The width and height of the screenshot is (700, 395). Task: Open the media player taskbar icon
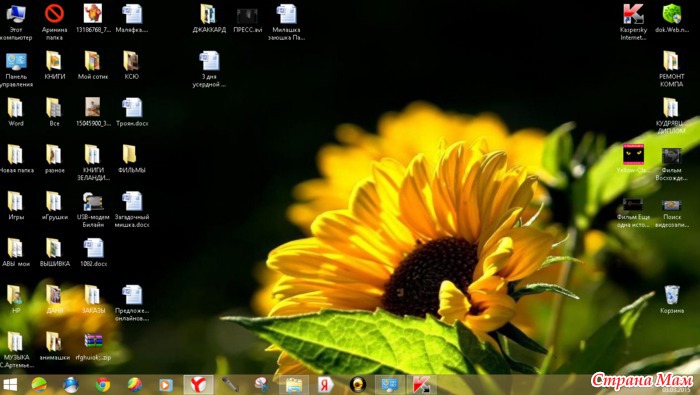166,384
